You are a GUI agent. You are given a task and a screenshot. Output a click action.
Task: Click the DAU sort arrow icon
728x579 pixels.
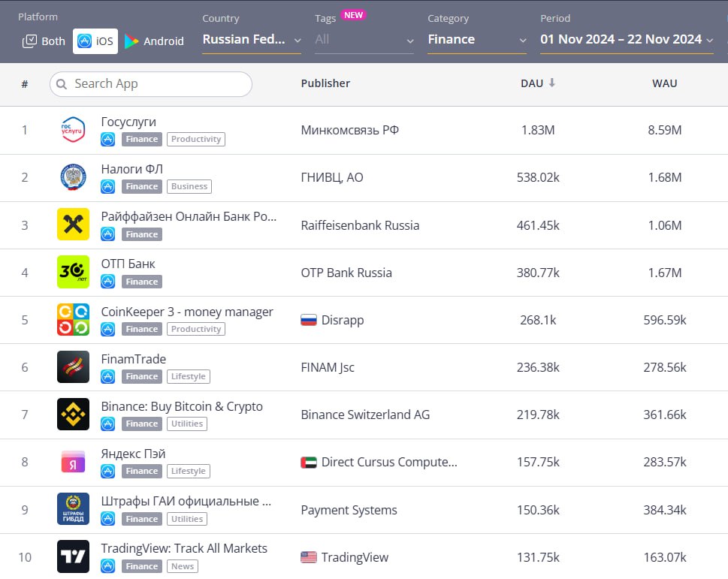tap(552, 83)
